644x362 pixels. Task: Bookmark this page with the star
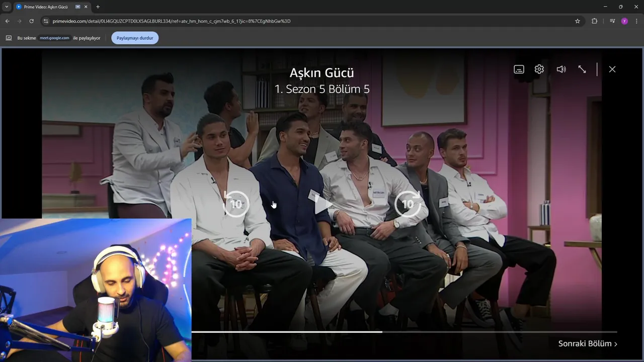pyautogui.click(x=578, y=21)
